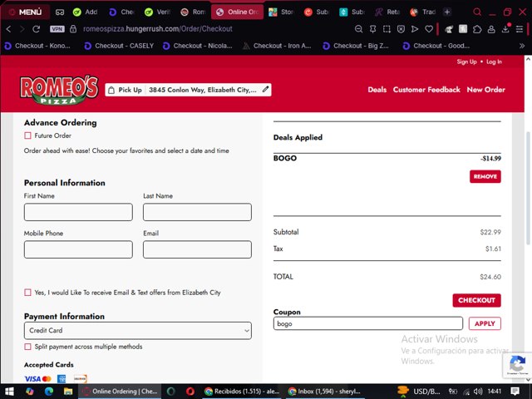Expand the hidden bookmarks chevron
Screen dimensions: 532x399
pos(522,46)
